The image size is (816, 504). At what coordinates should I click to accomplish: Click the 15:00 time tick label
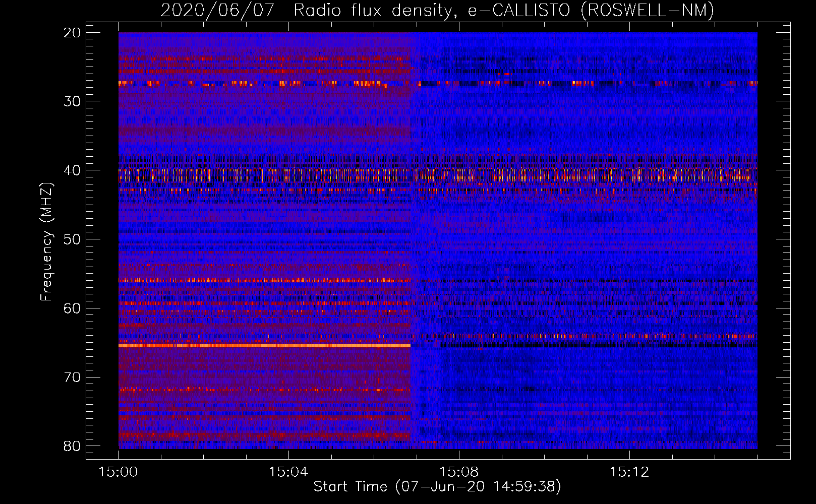(118, 472)
